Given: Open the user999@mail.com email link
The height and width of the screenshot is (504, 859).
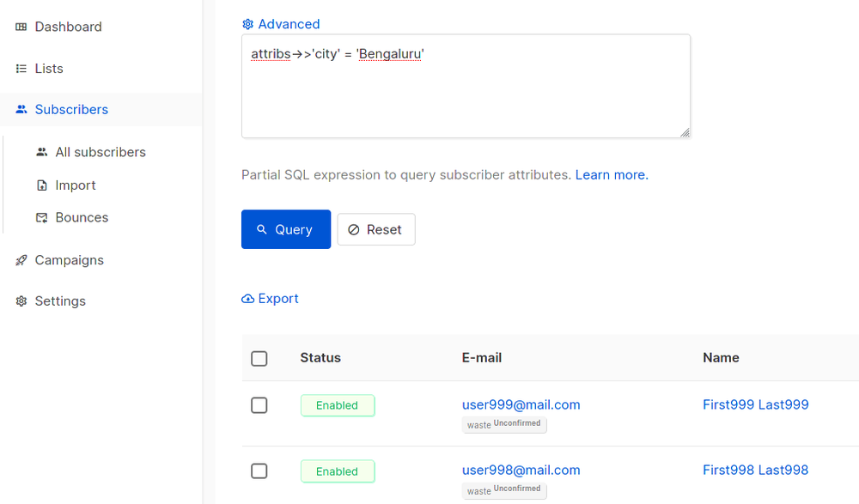Looking at the screenshot, I should [x=521, y=404].
